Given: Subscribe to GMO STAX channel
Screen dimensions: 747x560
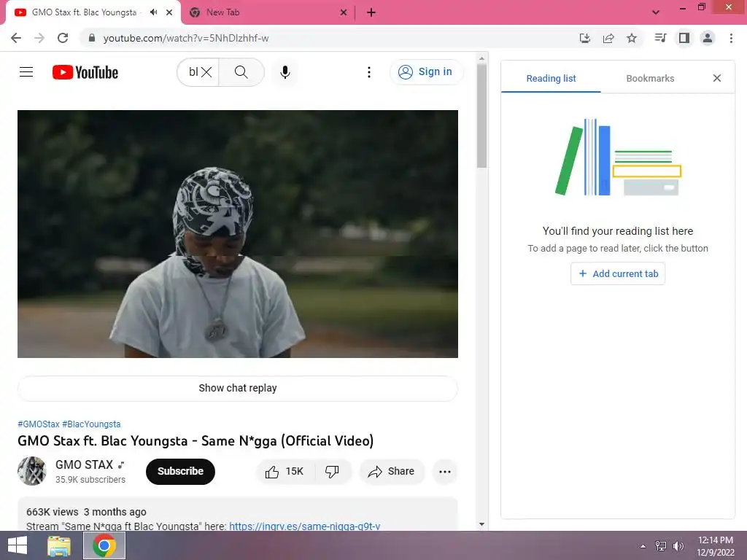Looking at the screenshot, I should pos(180,472).
